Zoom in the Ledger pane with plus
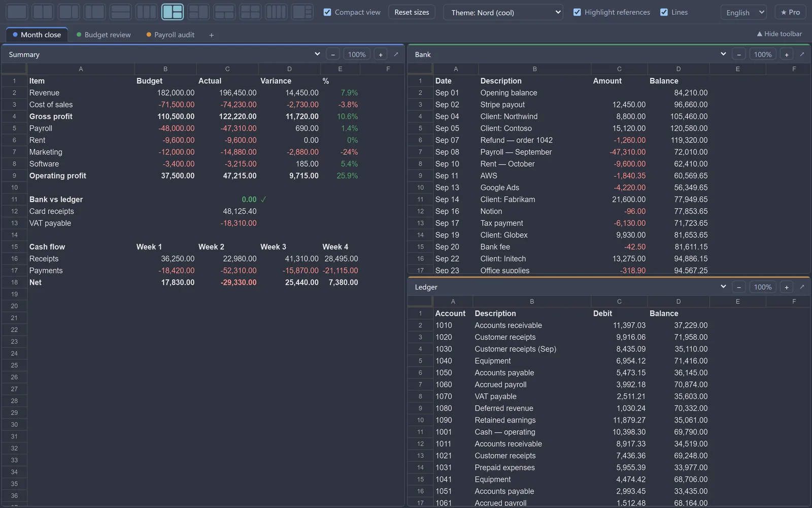This screenshot has width=812, height=508. pyautogui.click(x=787, y=287)
